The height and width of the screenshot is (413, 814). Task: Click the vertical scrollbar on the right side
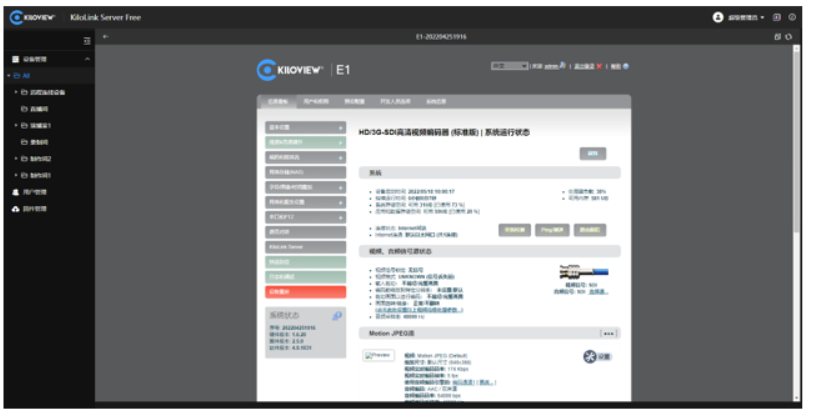coord(796,140)
